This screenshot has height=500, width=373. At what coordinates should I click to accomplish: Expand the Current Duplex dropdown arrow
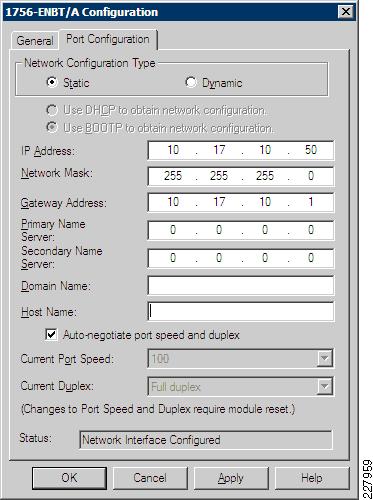324,386
